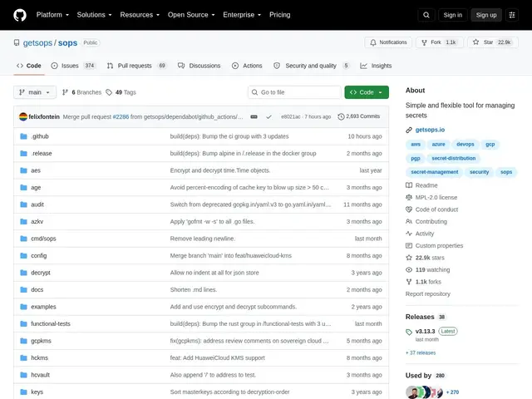This screenshot has height=399, width=532.
Task: Open pull request #2286 link
Action: click(121, 116)
